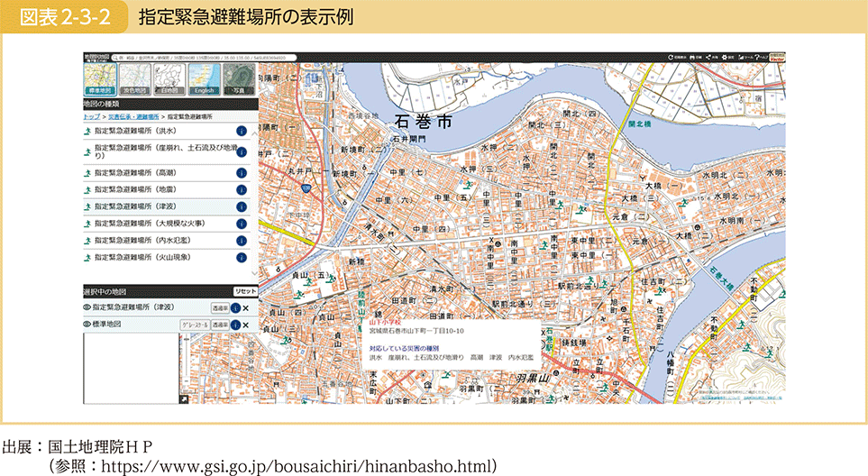The height and width of the screenshot is (476, 868).
Task: Click 羽黒山 label on map
Action: [532, 379]
